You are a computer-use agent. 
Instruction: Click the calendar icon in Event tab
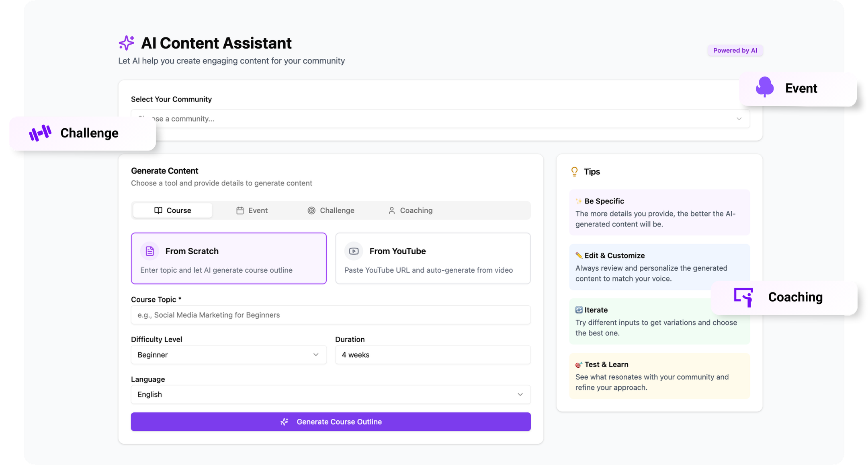pyautogui.click(x=240, y=210)
